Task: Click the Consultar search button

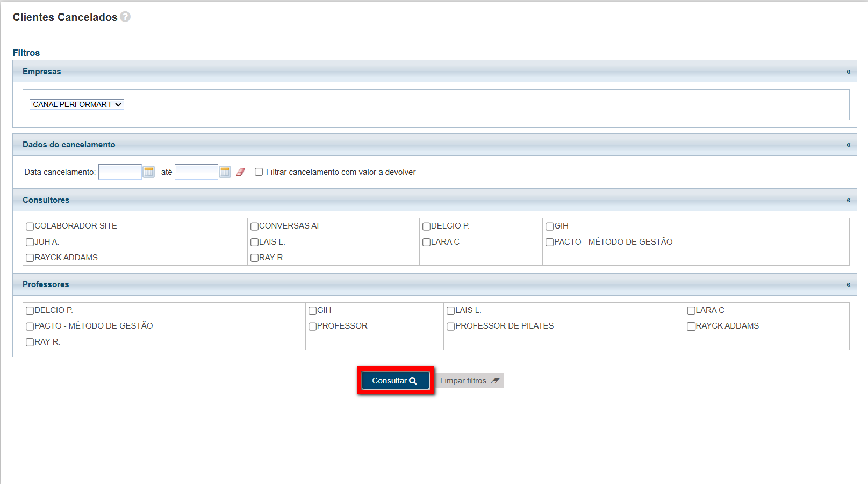Action: (395, 381)
